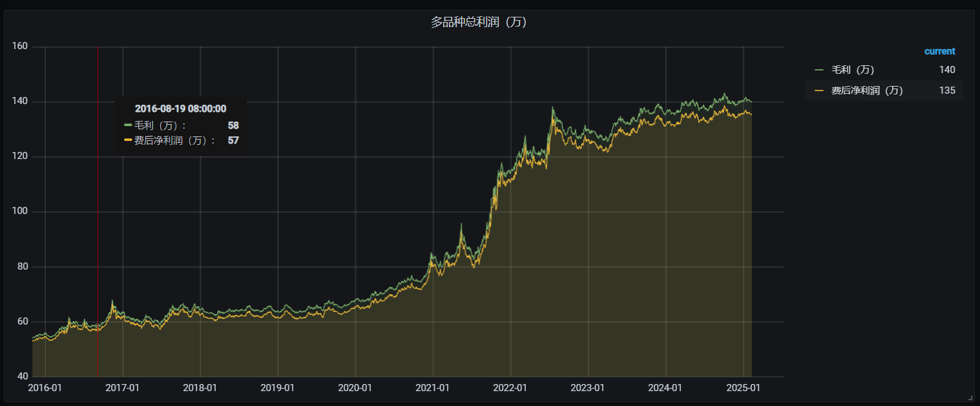The height and width of the screenshot is (406, 980).
Task: Click the 2023-01 label on x-axis
Action: (x=587, y=388)
